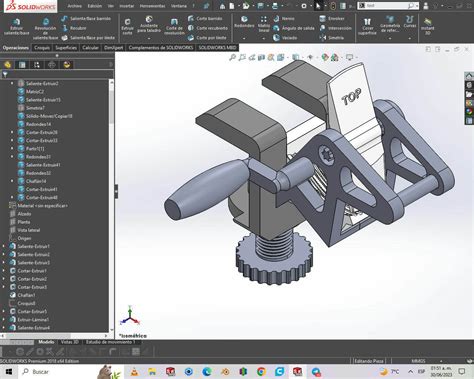Open Geometría de referencia tool
The height and width of the screenshot is (379, 474).
click(x=390, y=24)
